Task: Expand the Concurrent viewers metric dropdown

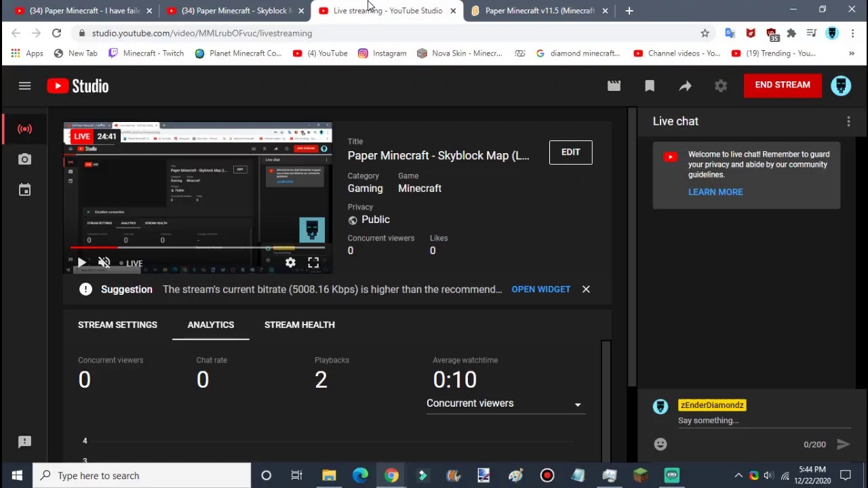Action: coord(505,404)
